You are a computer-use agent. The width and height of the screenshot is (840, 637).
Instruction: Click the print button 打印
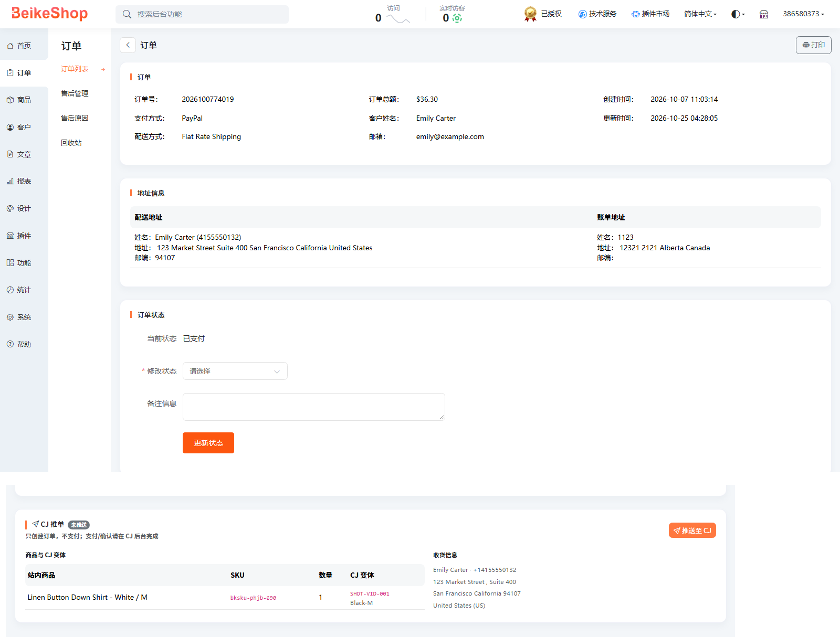(x=813, y=45)
